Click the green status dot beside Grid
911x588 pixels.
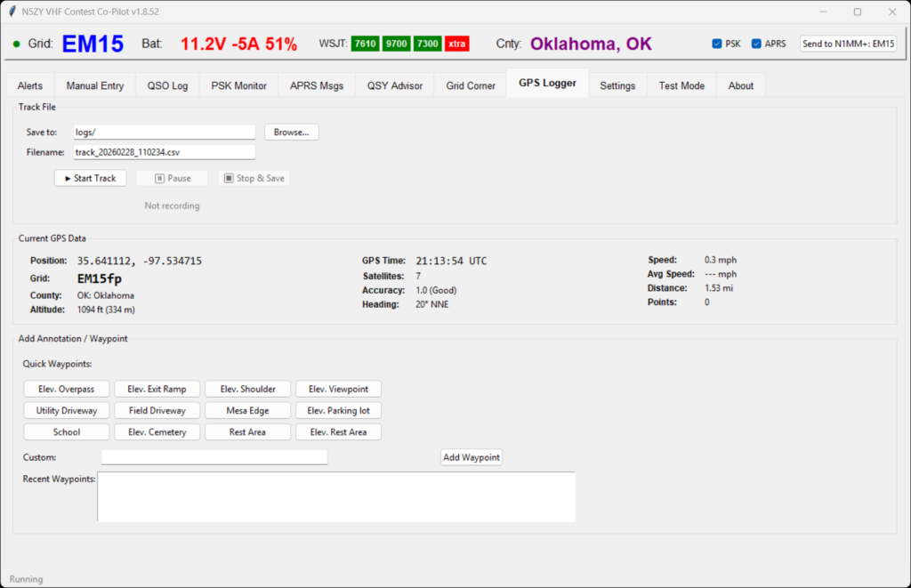[17, 44]
